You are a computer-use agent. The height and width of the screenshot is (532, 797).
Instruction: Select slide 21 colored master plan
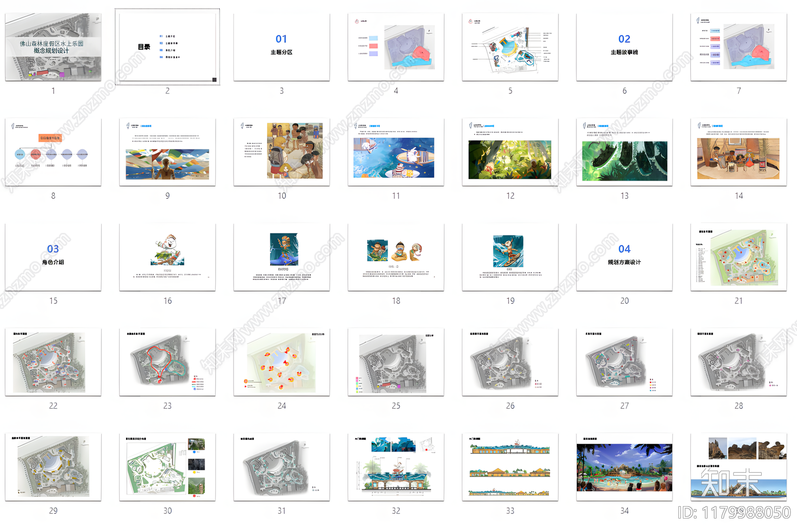(x=739, y=257)
